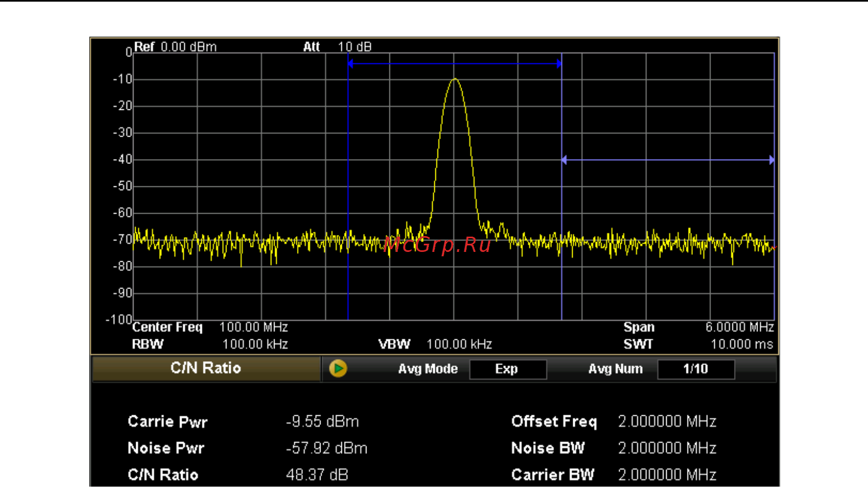Click the green play icon beside Avg Mode

[338, 368]
